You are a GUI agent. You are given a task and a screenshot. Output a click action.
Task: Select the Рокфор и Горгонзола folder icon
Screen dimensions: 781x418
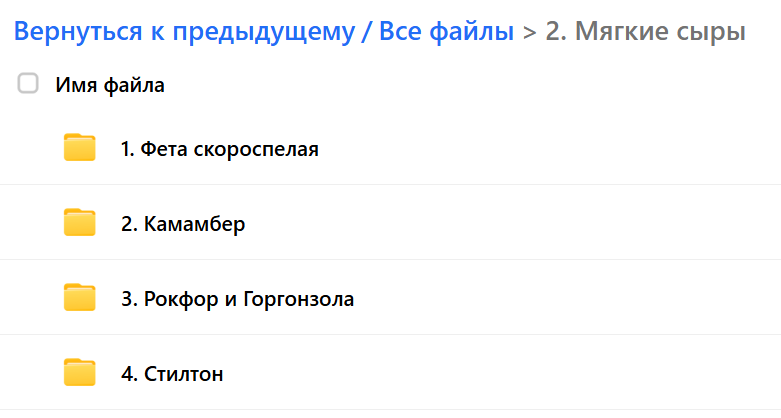(79, 298)
